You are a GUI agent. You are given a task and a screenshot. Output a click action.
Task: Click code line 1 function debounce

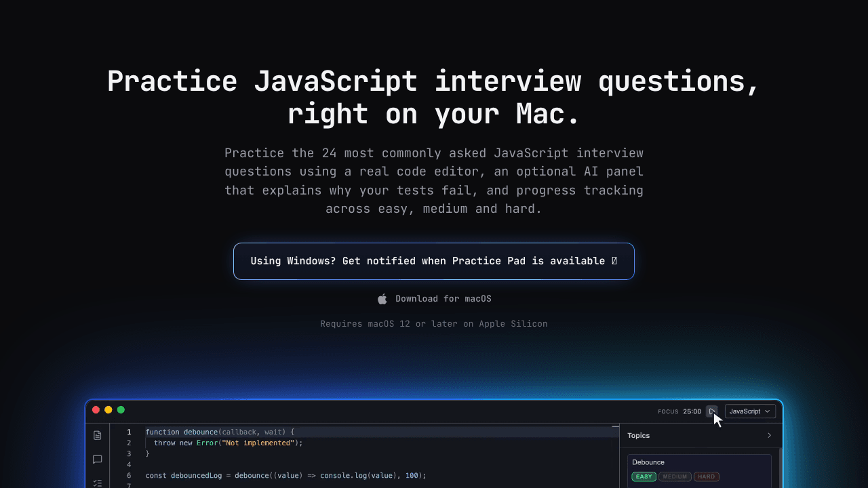220,432
